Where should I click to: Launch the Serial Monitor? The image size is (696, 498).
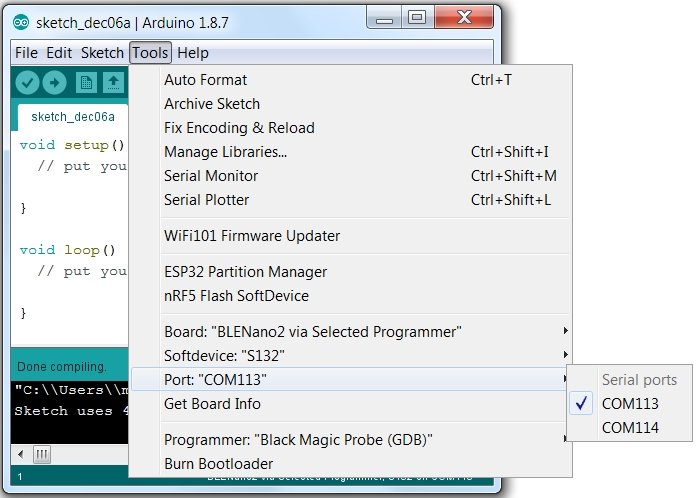[351, 176]
